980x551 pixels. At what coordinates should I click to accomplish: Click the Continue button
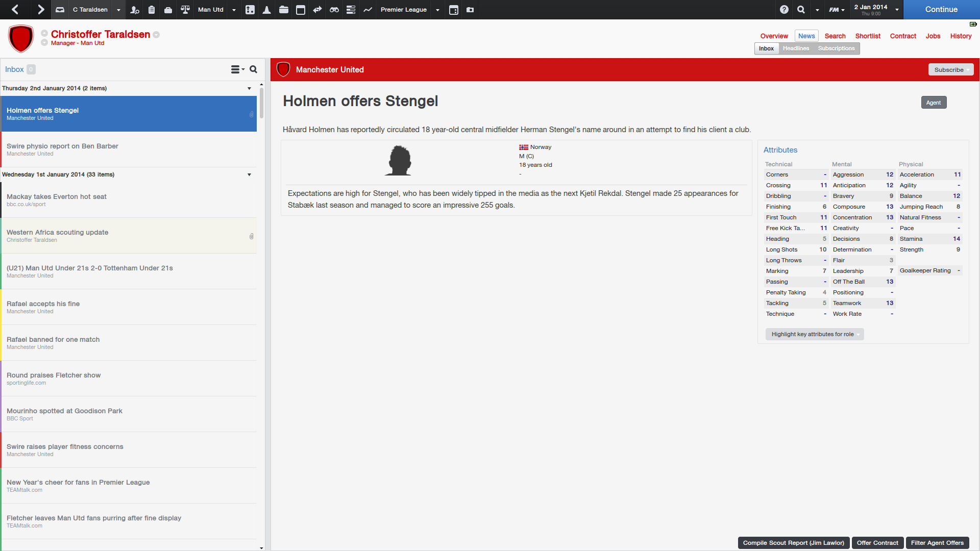tap(941, 10)
